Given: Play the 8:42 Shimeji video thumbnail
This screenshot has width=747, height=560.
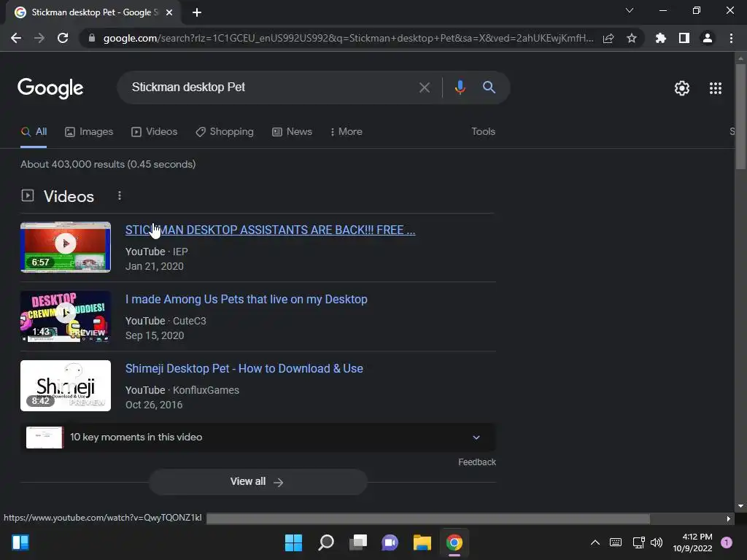Looking at the screenshot, I should tap(66, 386).
